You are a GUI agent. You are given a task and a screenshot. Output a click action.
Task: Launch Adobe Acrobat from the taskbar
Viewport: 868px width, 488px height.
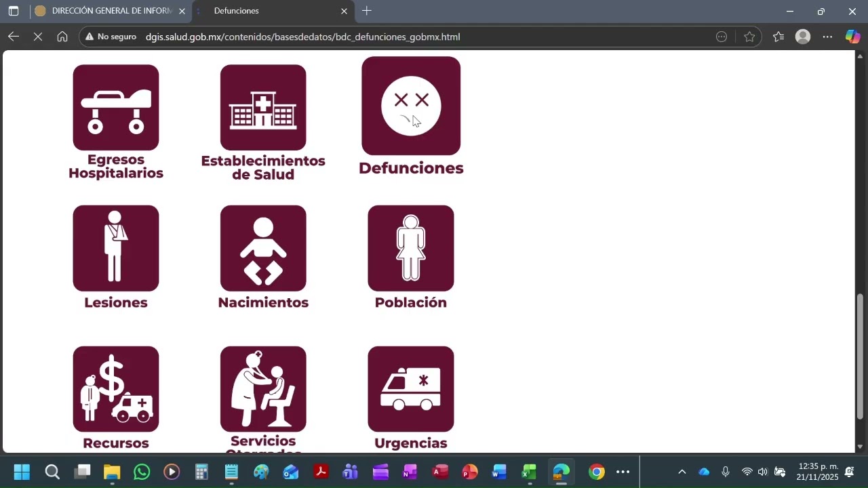pyautogui.click(x=321, y=472)
